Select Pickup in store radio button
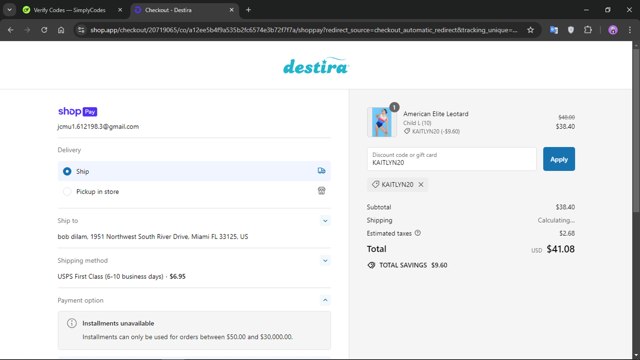Screen dimensions: 640x360 [x=67, y=191]
